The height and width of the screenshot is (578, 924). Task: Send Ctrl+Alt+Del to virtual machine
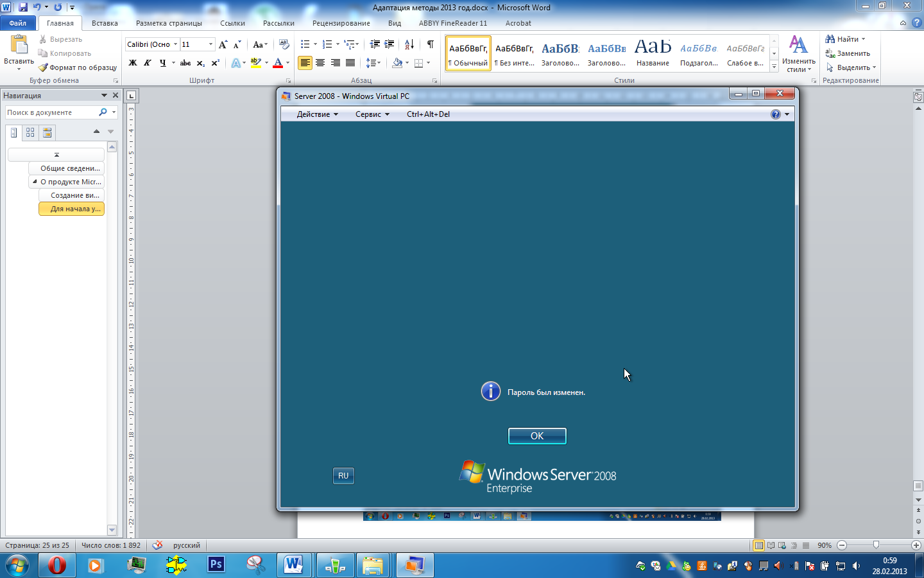428,114
